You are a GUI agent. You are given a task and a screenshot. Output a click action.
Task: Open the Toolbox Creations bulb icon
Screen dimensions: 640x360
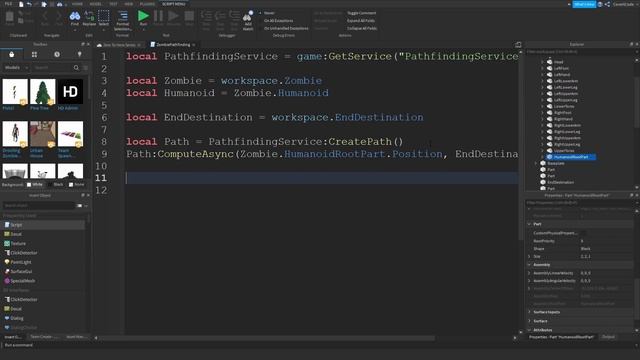click(x=80, y=54)
